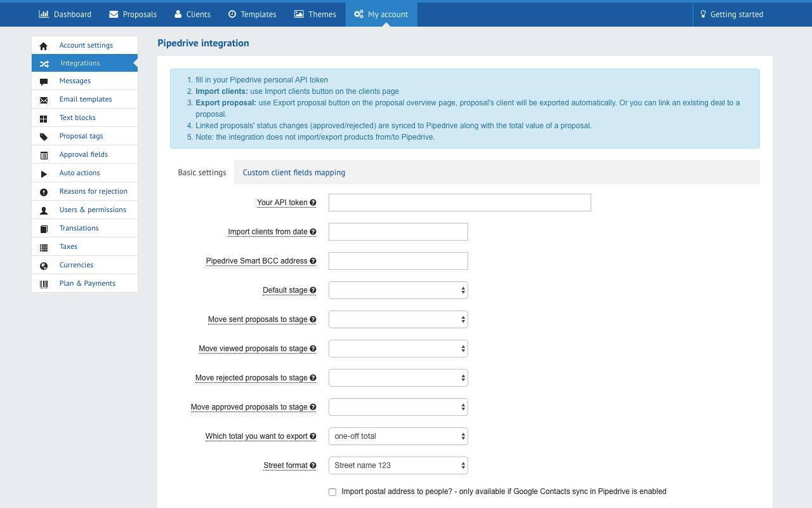Click the Proposals envelope icon

pos(114,14)
